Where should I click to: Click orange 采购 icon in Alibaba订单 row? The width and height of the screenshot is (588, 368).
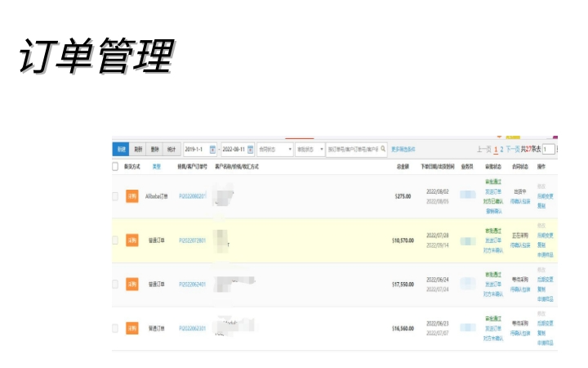132,196
